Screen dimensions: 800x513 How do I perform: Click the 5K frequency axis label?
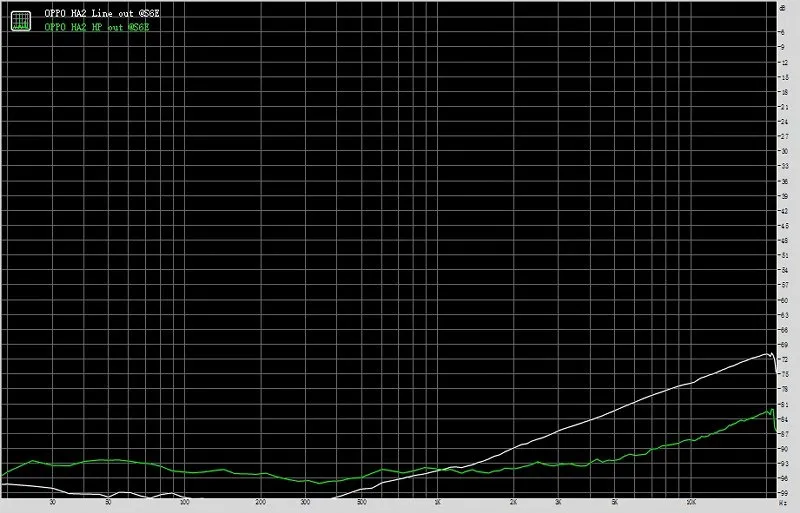[x=614, y=502]
